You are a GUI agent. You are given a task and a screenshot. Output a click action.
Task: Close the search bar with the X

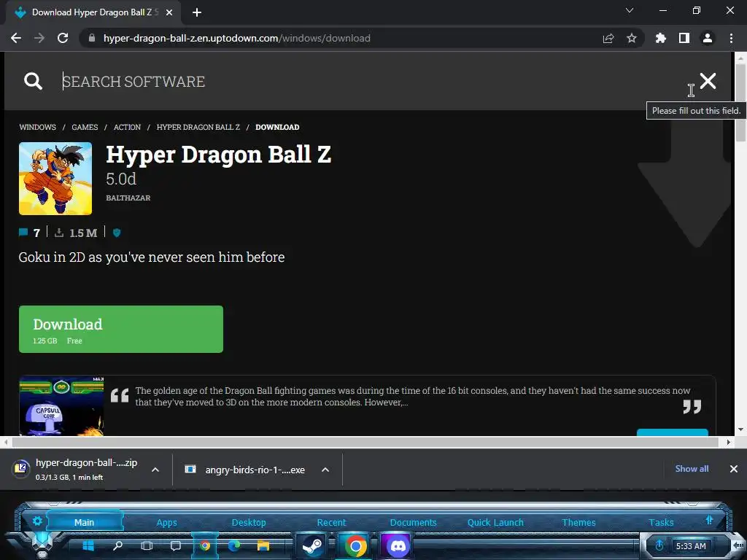708,81
